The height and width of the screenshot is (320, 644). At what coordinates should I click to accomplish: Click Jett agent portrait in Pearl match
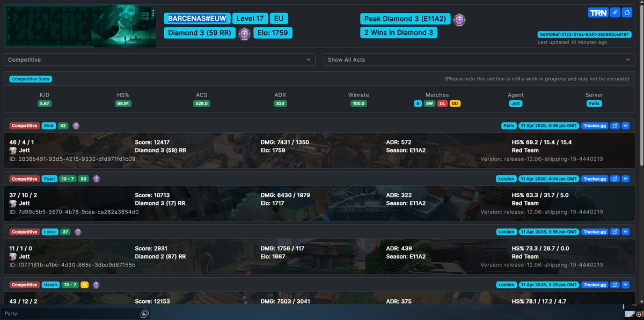coord(13,203)
